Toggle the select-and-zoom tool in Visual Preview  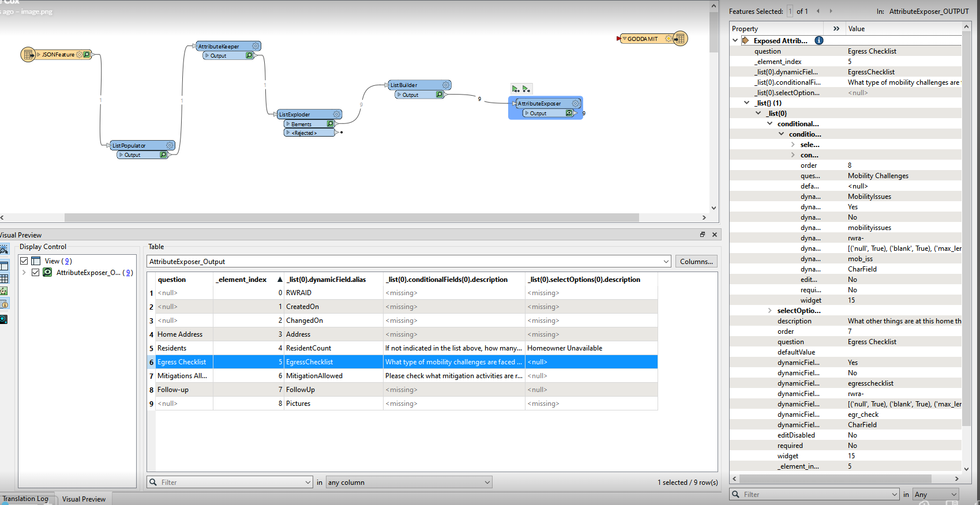[3, 250]
